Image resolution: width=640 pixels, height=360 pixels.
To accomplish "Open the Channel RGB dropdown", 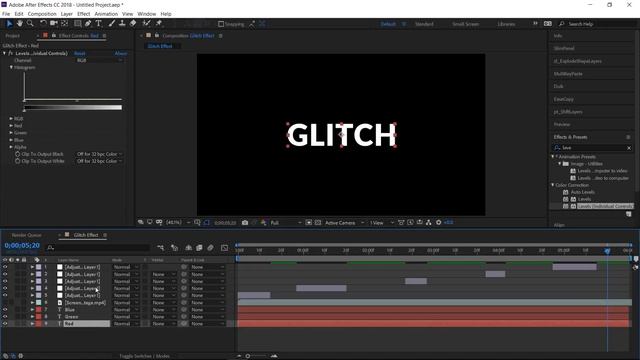I will tap(100, 60).
